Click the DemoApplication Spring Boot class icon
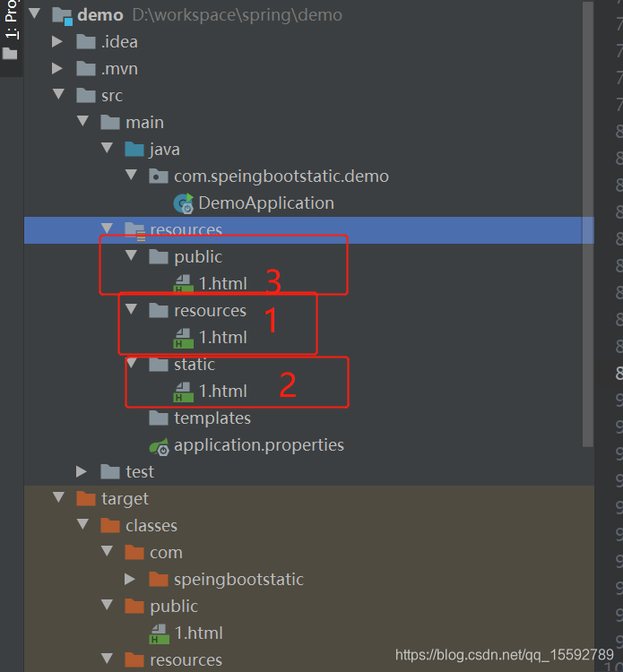 pos(184,203)
